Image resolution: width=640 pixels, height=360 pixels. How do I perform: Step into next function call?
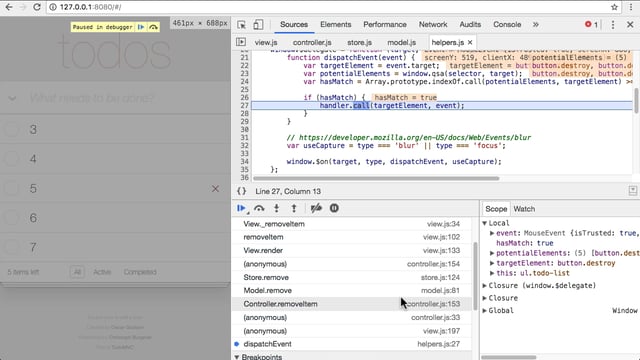pos(276,208)
